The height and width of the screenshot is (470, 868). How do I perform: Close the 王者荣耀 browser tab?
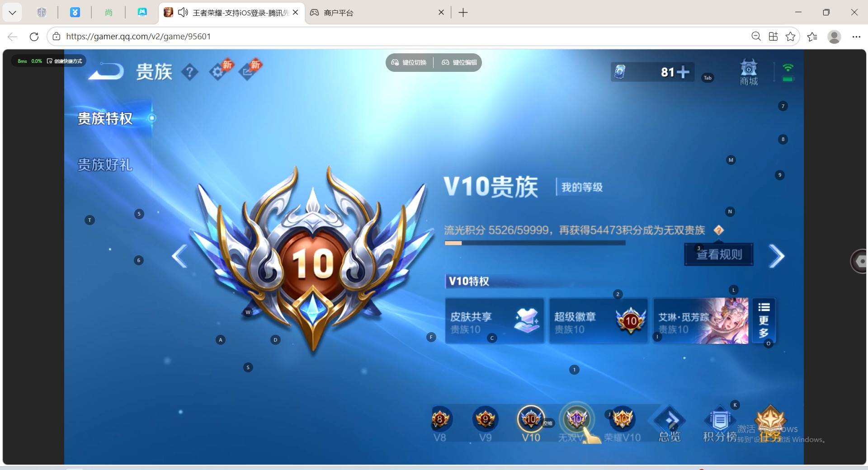296,13
